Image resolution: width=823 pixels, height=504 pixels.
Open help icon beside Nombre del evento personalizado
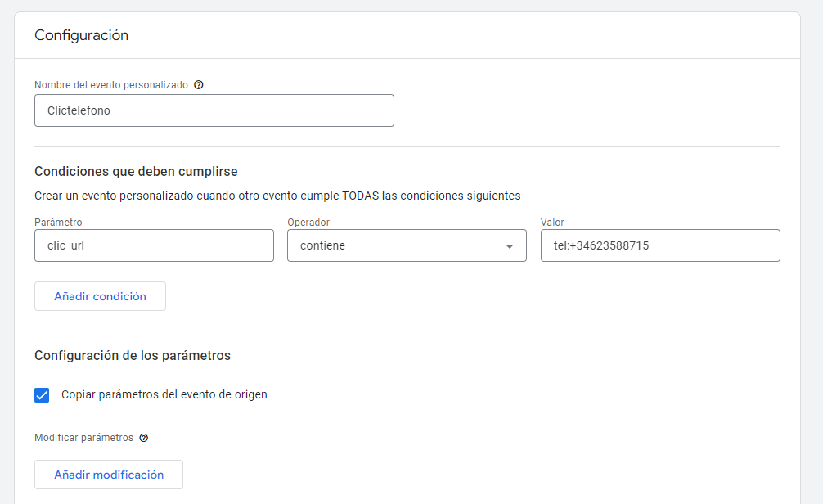click(199, 85)
